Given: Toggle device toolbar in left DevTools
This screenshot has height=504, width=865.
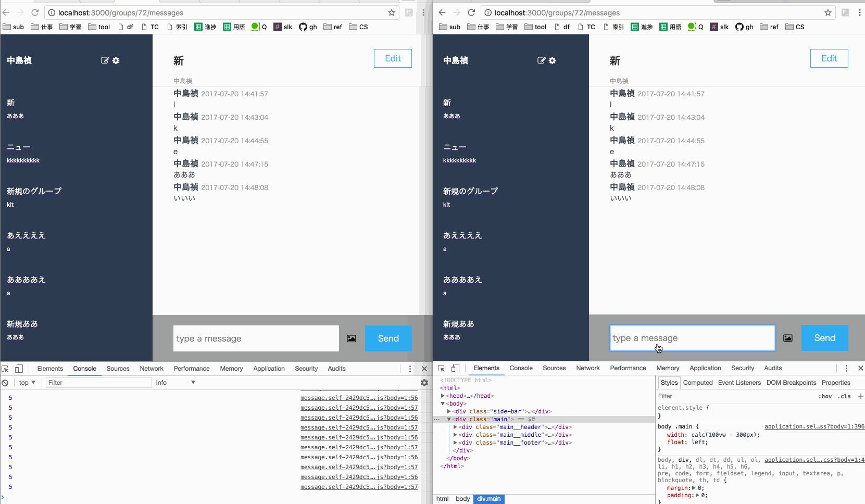Looking at the screenshot, I should [x=19, y=369].
